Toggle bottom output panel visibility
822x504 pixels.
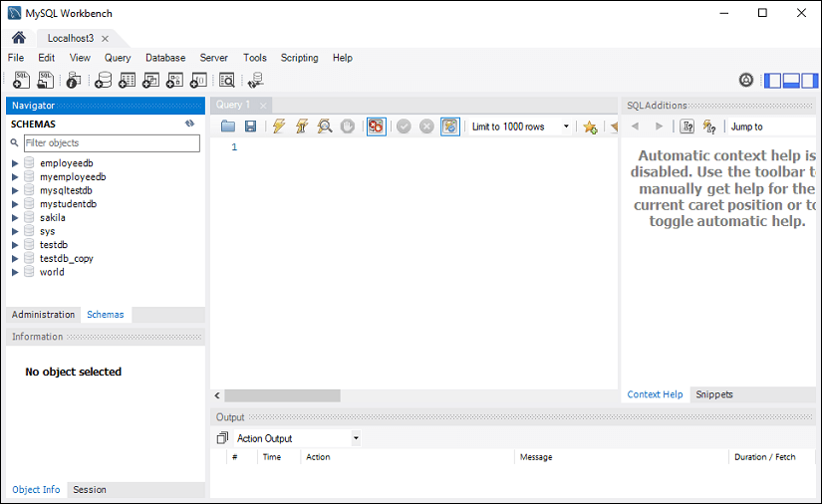(x=791, y=80)
